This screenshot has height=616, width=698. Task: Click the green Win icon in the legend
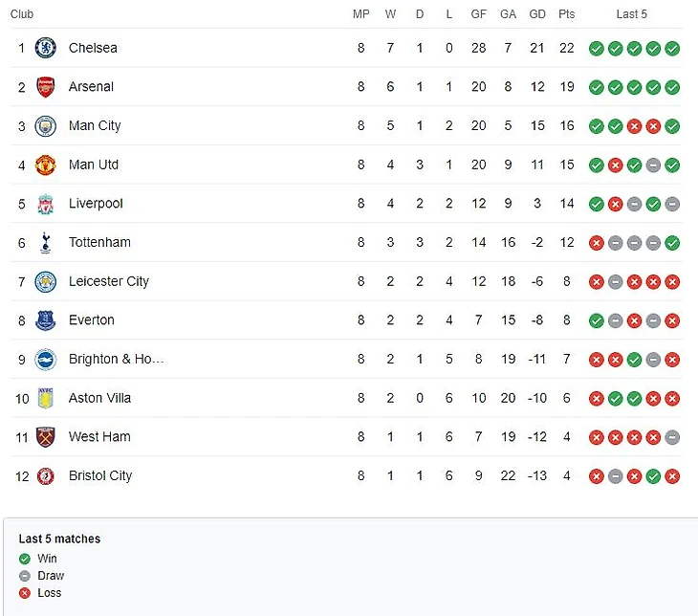pyautogui.click(x=25, y=559)
